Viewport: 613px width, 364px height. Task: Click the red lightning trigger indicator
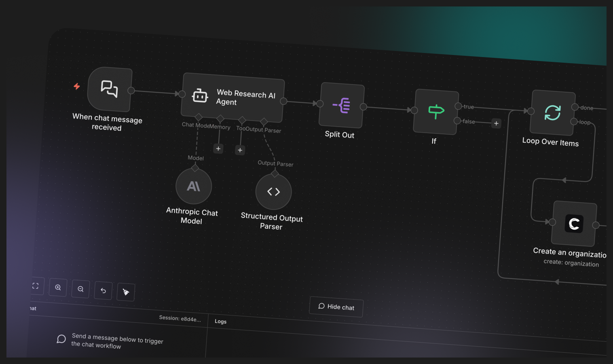[x=76, y=86]
